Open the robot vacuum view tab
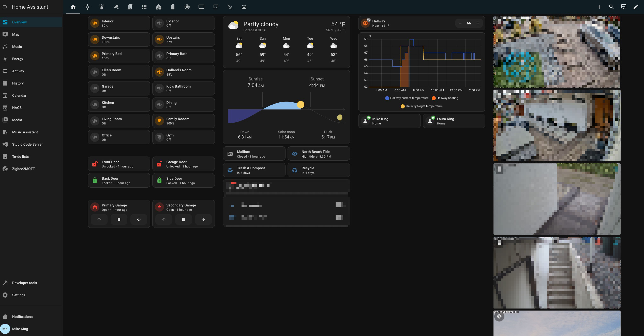 point(187,7)
